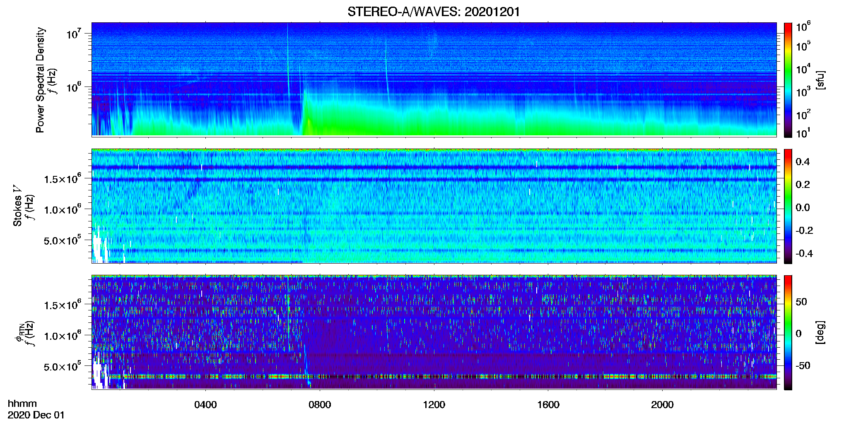Screen dimensions: 868x447
Task: Click the 10^7 tick label on the power spectrum frequency axis
Action: (73, 33)
